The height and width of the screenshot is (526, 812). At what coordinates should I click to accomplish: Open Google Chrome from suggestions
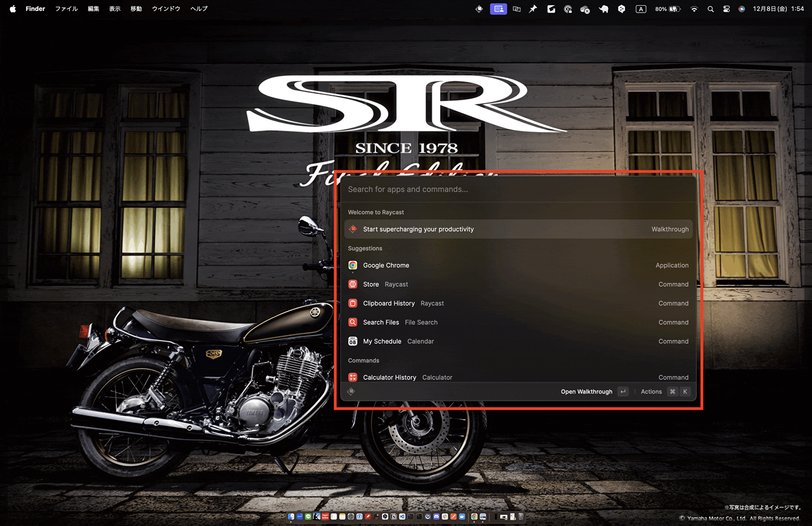[x=386, y=265]
